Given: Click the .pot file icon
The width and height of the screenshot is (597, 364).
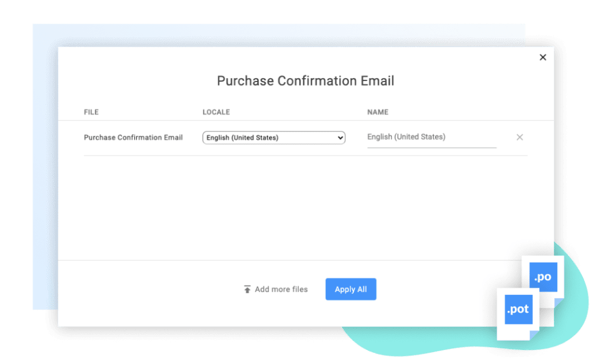Looking at the screenshot, I should coord(518,310).
